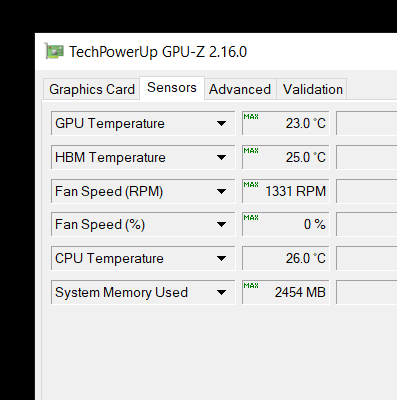Click the 26.0 °C CPU Temperature value
Screen dimensions: 397x400
click(305, 258)
